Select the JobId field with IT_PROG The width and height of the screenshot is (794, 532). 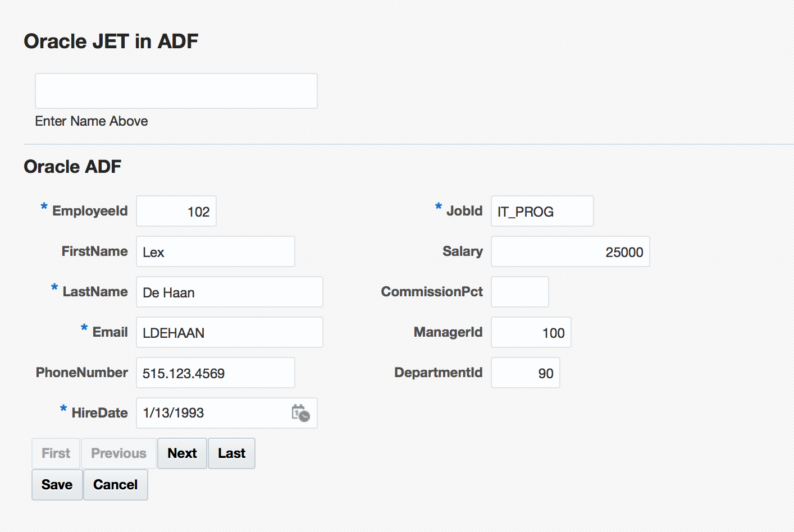tap(542, 212)
